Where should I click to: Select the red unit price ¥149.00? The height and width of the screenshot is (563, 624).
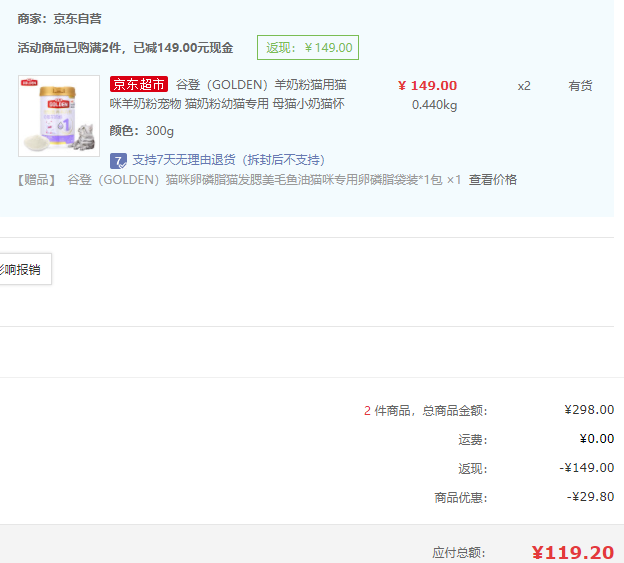pyautogui.click(x=427, y=86)
